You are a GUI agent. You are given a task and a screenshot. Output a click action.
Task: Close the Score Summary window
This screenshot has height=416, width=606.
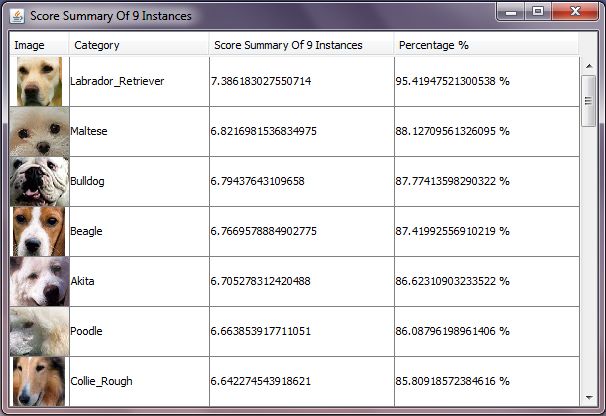(575, 12)
